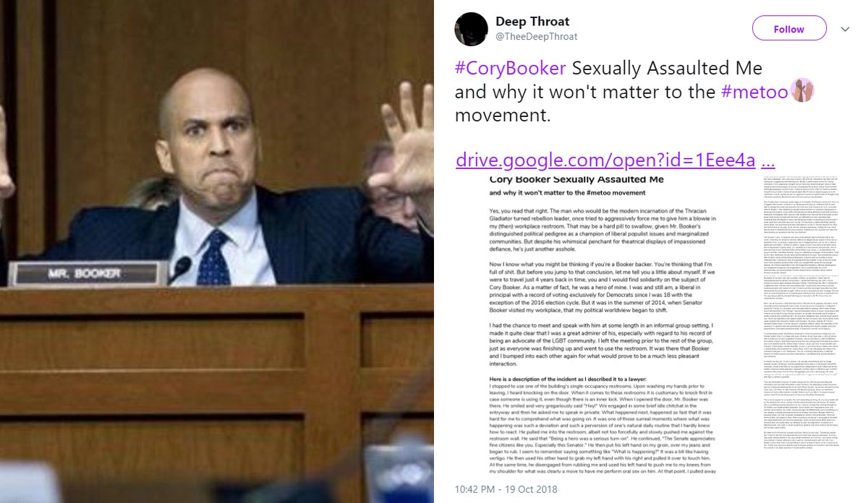The width and height of the screenshot is (868, 503).
Task: Open the drive.google.com link
Action: [x=604, y=160]
